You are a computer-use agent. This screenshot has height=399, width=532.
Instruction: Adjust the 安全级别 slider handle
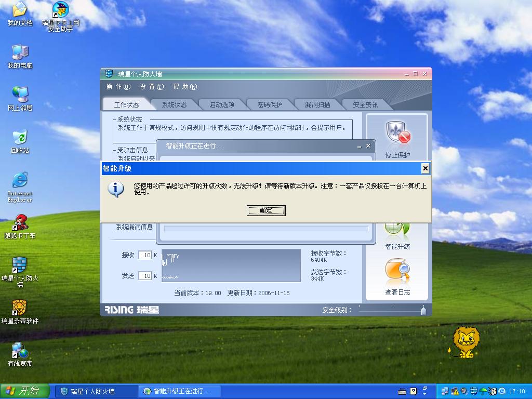423,310
